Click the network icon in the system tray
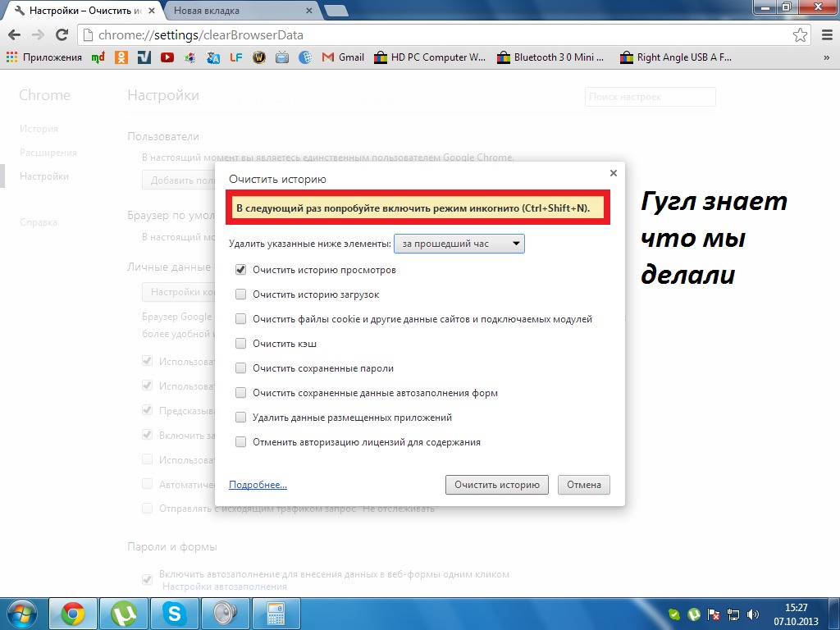840x630 pixels. click(x=733, y=614)
